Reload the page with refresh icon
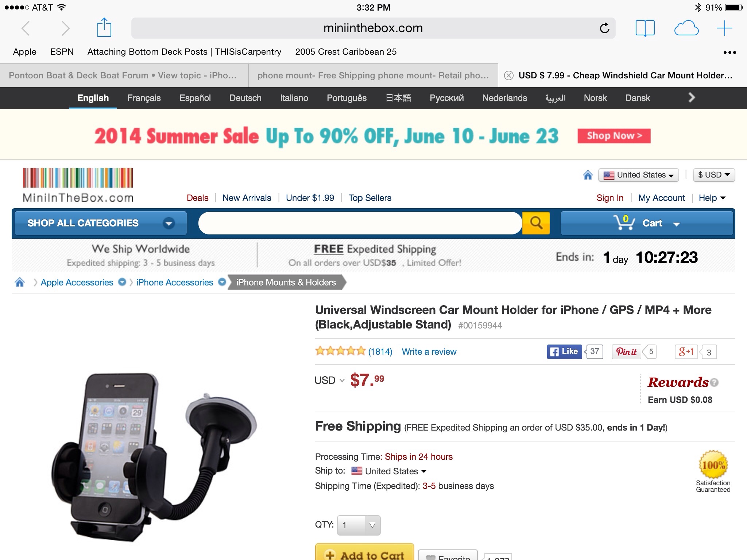 pyautogui.click(x=604, y=28)
